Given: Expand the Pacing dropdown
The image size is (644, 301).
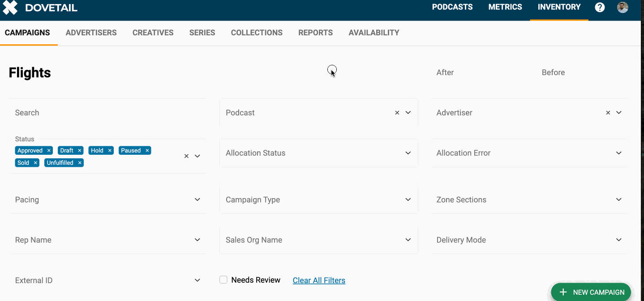Looking at the screenshot, I should 108,199.
